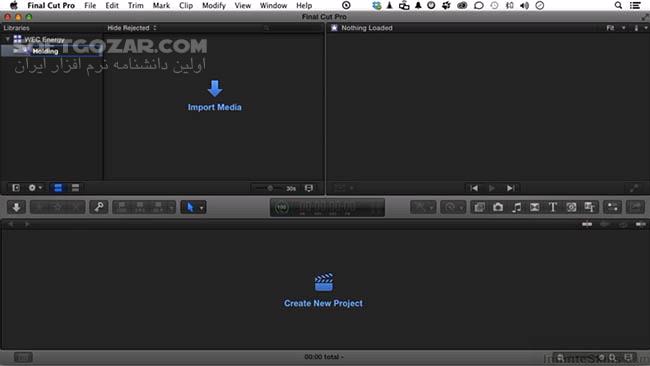Open the Apple menu
The image size is (650, 366).
(14, 5)
